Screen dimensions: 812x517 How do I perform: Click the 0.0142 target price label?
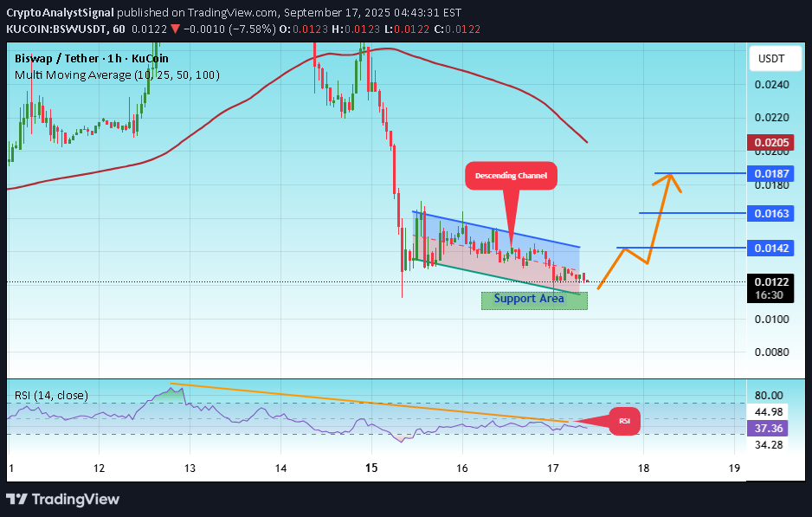coord(771,249)
